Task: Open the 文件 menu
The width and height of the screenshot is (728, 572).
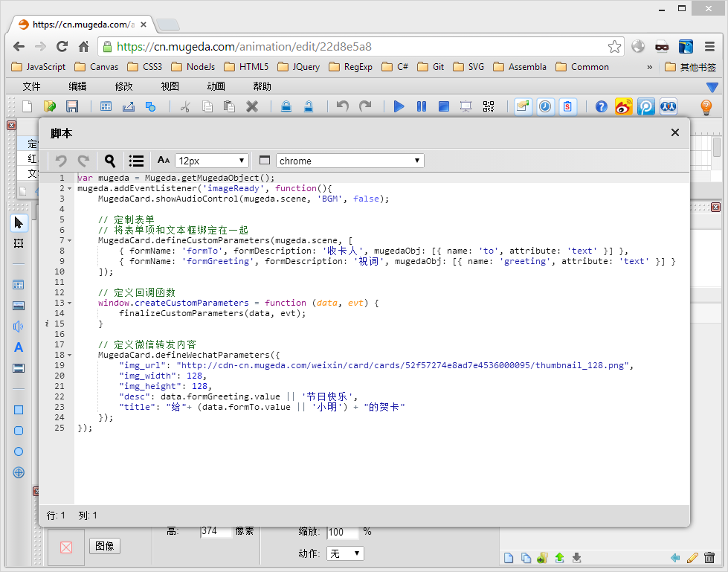Action: pos(31,86)
